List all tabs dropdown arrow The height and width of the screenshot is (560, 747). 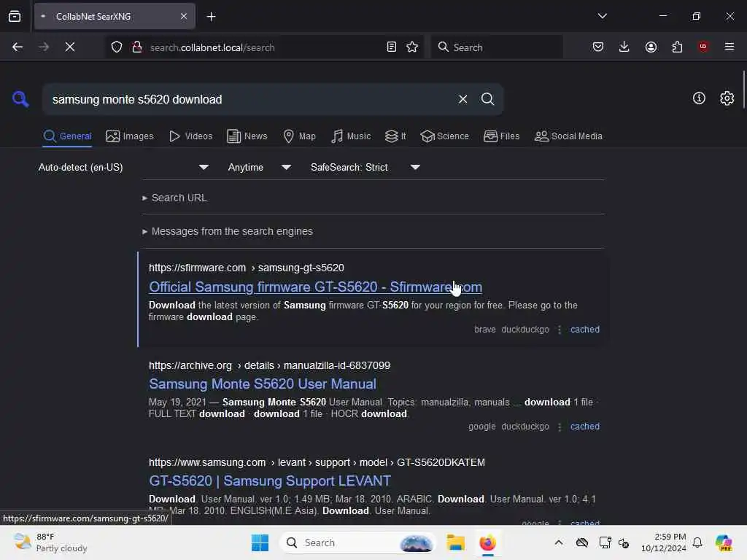602,16
